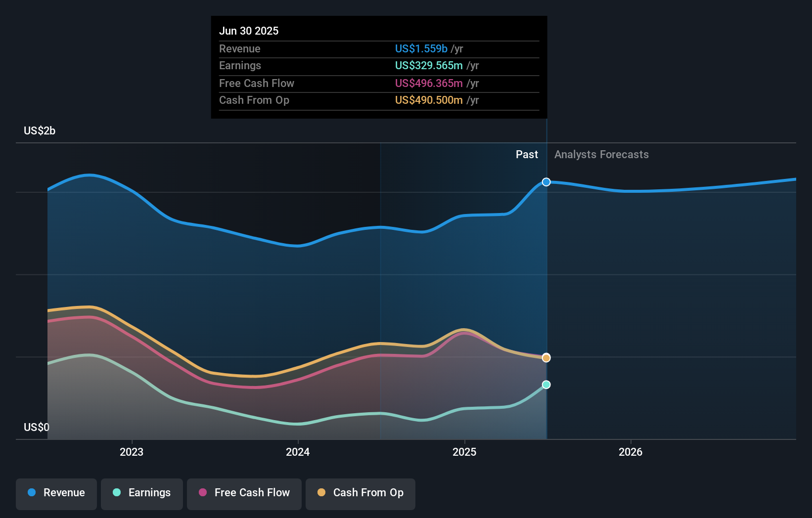Toggle Cash From Op legend button
The image size is (812, 518).
[361, 494]
